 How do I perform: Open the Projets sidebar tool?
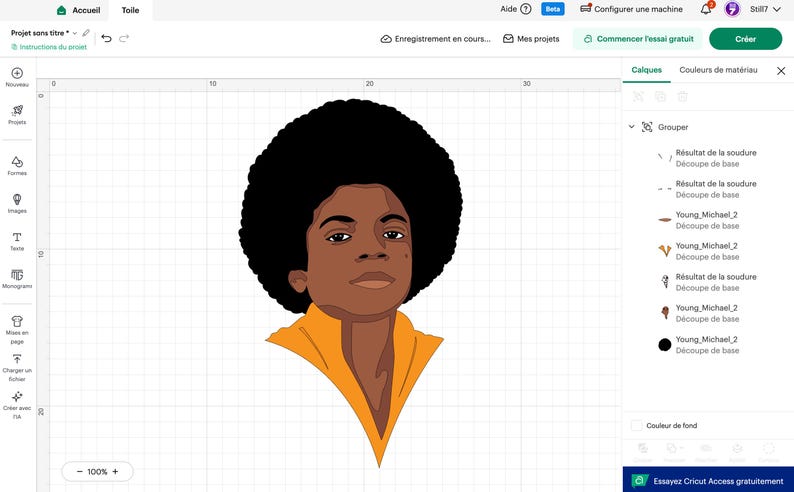click(17, 115)
